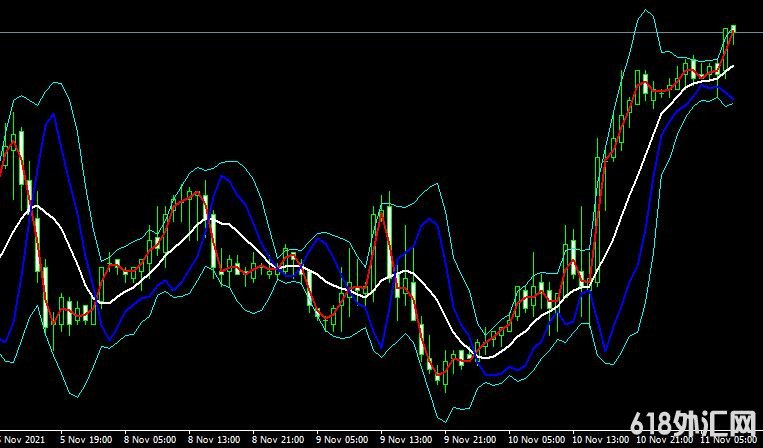This screenshot has width=763, height=448.
Task: Click the lowest candle near 9 Nov 21:00
Action: [x=444, y=378]
